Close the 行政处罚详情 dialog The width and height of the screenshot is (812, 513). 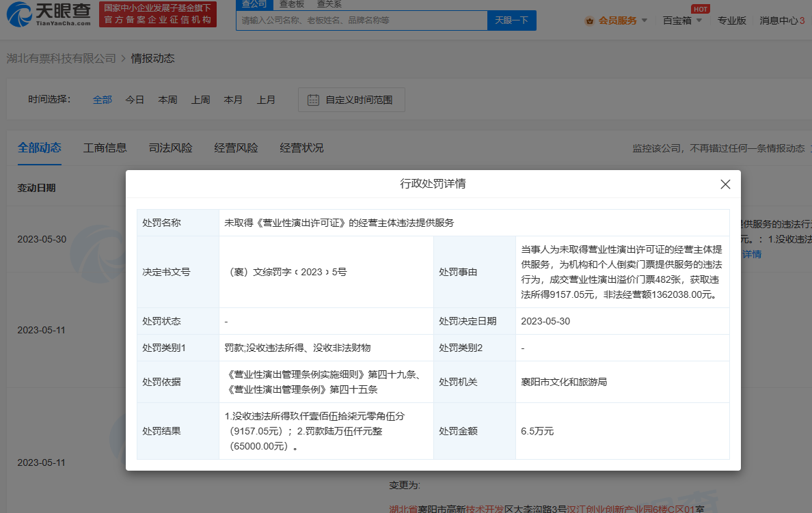click(x=725, y=184)
